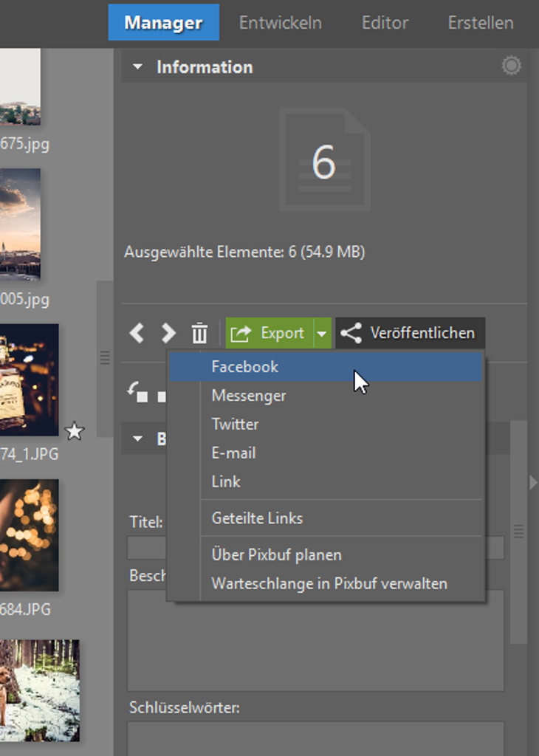This screenshot has height=756, width=539.
Task: Collapse the Information section
Action: (137, 67)
